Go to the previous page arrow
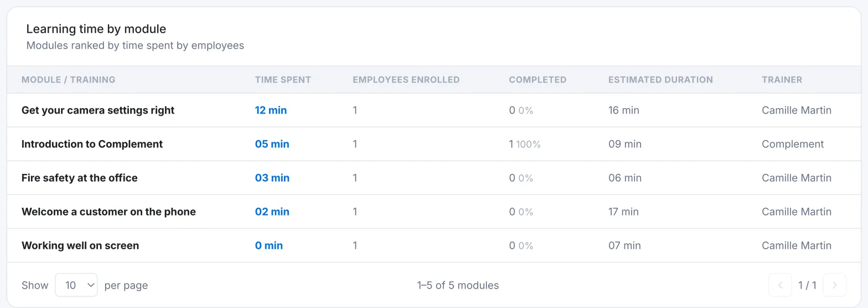Screen dimensions: 868x308 [781, 285]
